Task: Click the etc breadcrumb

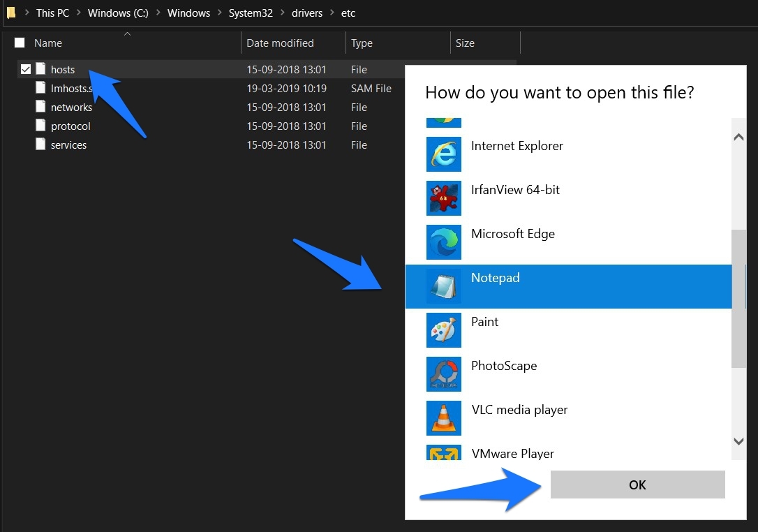Action: (348, 13)
